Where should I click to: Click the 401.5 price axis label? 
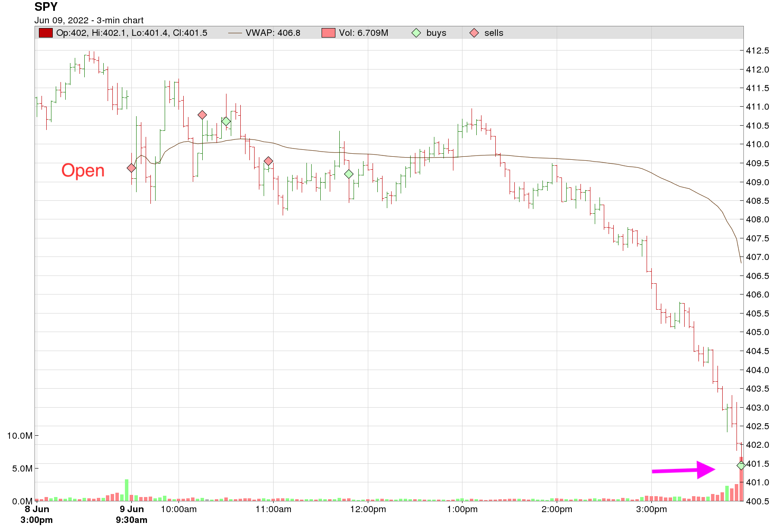pos(758,464)
